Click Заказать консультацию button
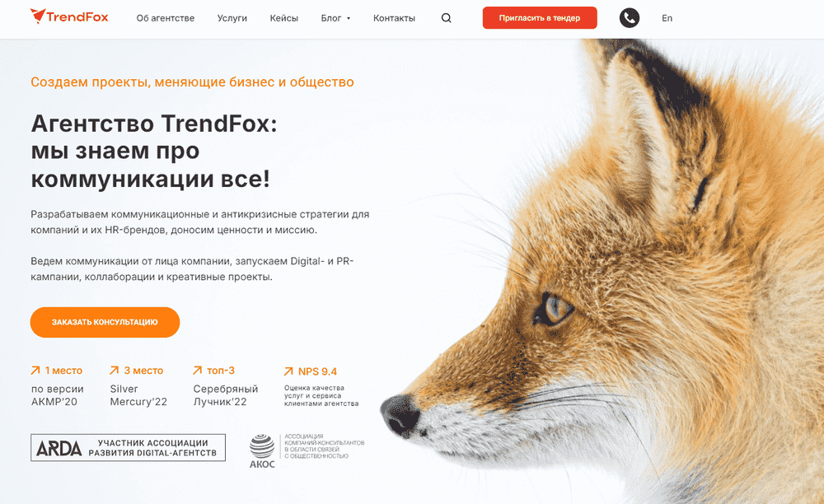This screenshot has height=504, width=824. (x=105, y=322)
